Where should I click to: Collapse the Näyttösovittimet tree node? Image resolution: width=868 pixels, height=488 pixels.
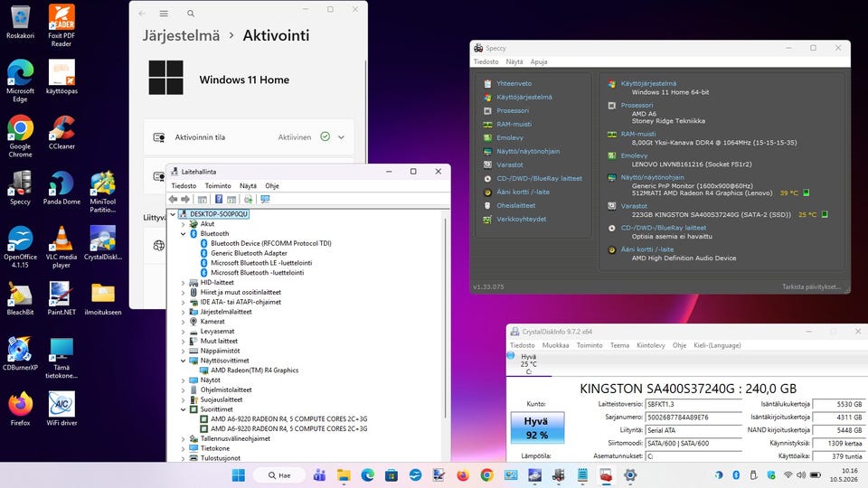click(x=184, y=361)
